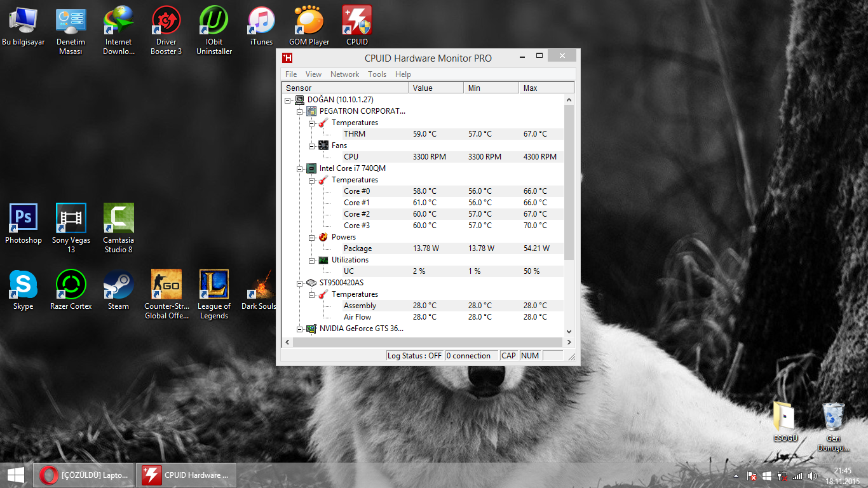Select Counter-Strike Global Offensive desktop icon
The height and width of the screenshot is (488, 868).
coord(166,295)
